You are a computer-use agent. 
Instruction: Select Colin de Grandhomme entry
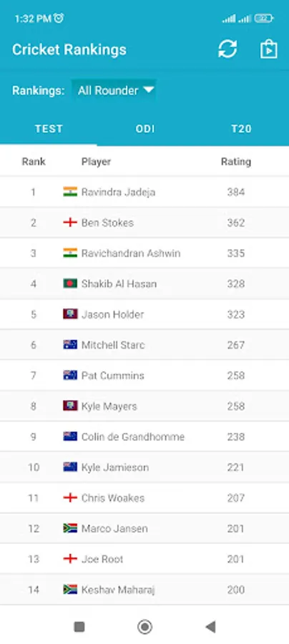click(144, 436)
